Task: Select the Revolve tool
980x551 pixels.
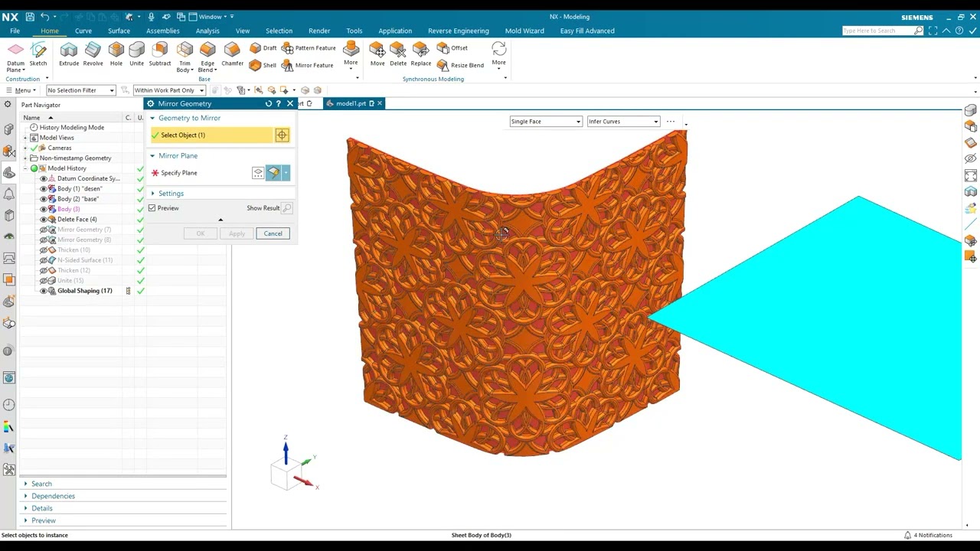Action: pyautogui.click(x=93, y=54)
